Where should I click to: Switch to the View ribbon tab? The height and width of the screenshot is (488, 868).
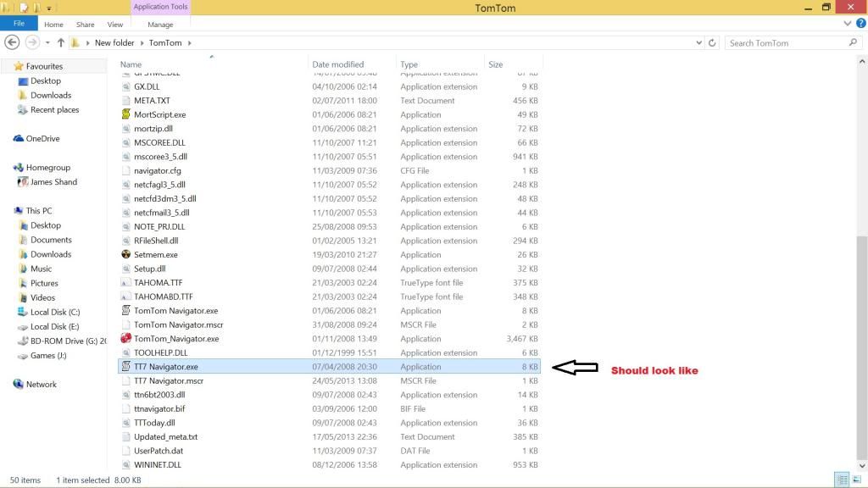point(115,25)
